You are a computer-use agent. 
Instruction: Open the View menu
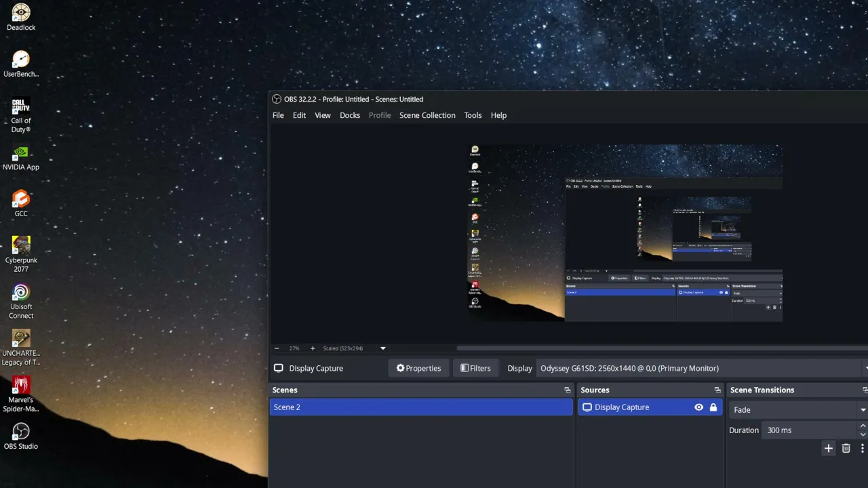pyautogui.click(x=323, y=115)
